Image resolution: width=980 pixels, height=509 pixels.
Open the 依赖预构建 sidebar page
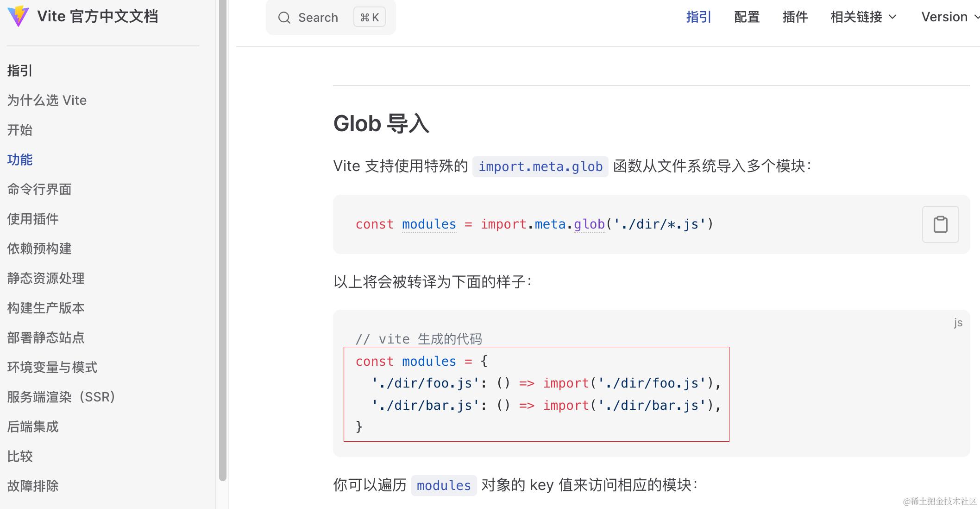pyautogui.click(x=39, y=248)
